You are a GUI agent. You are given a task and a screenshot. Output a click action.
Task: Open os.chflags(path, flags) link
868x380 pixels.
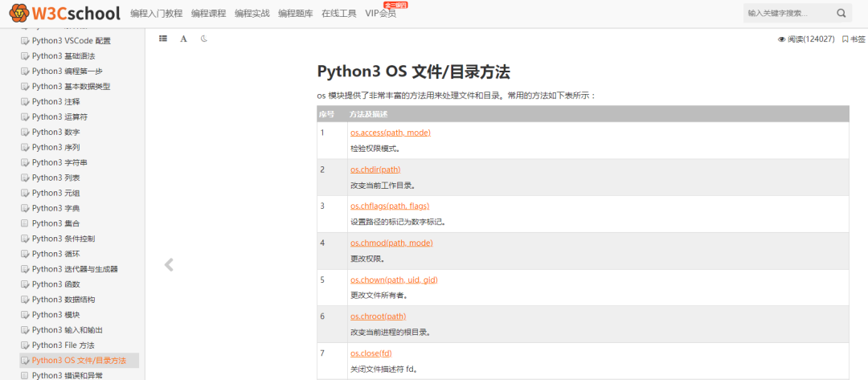click(x=390, y=206)
